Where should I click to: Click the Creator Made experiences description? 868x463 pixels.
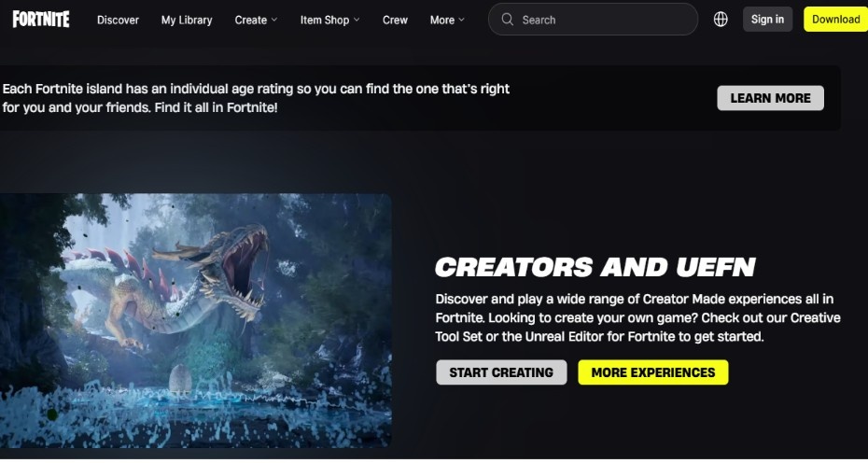click(637, 318)
